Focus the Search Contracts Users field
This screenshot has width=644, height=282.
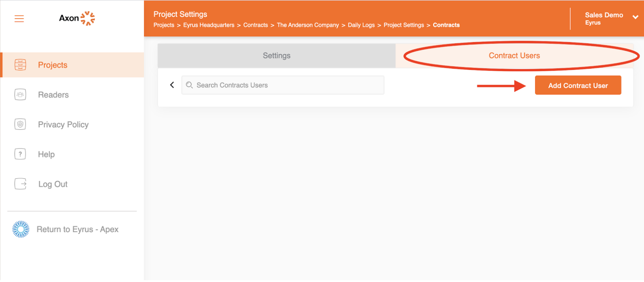point(283,85)
